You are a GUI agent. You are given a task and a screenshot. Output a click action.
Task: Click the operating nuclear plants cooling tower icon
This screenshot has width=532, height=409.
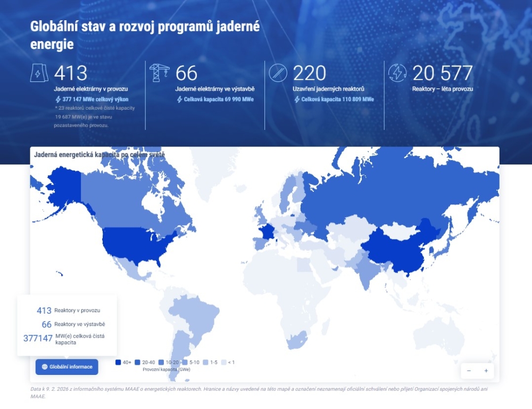41,72
